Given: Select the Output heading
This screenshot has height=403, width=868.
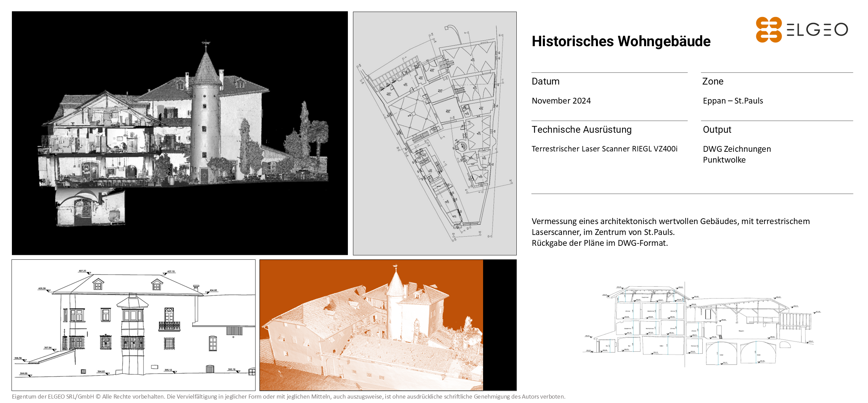Looking at the screenshot, I should [717, 130].
